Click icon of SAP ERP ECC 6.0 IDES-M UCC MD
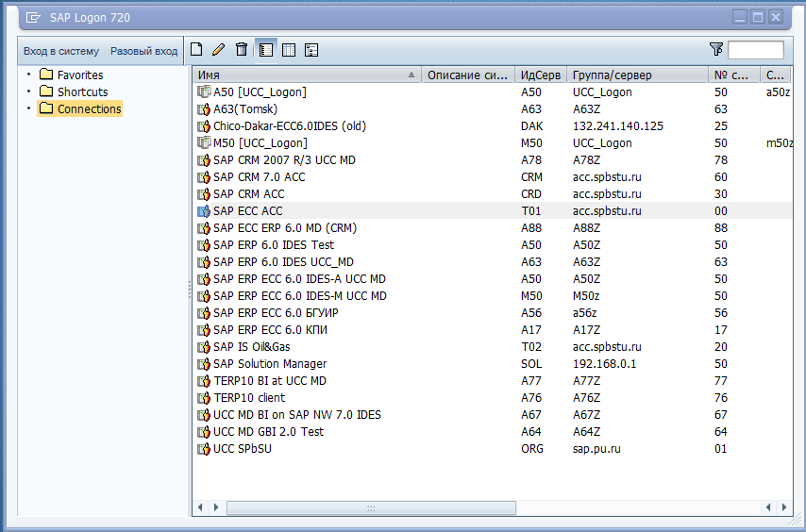806x532 pixels. [204, 295]
